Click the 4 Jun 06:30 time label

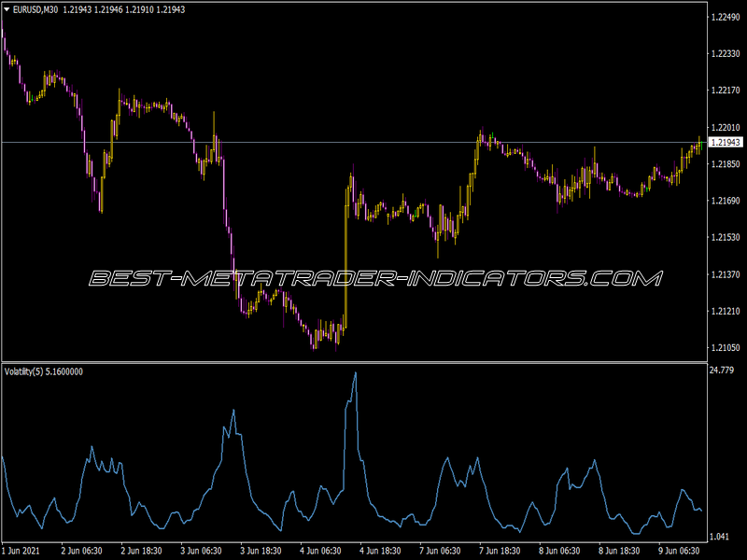tap(320, 551)
